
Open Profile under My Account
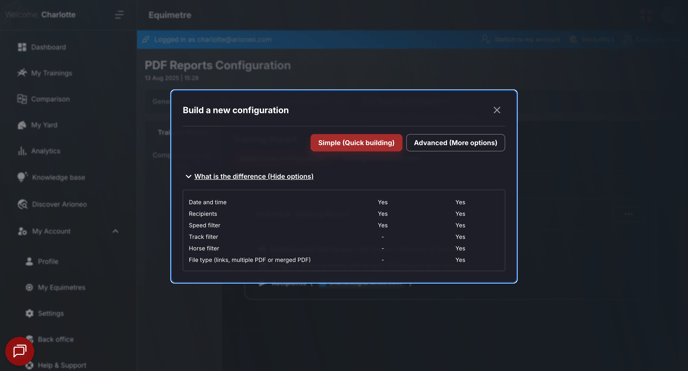tap(48, 261)
